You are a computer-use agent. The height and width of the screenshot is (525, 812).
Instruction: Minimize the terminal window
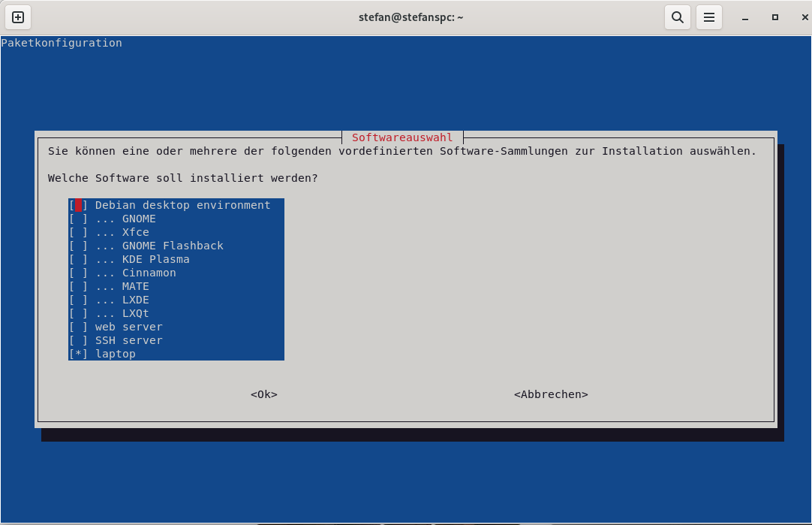tap(745, 17)
